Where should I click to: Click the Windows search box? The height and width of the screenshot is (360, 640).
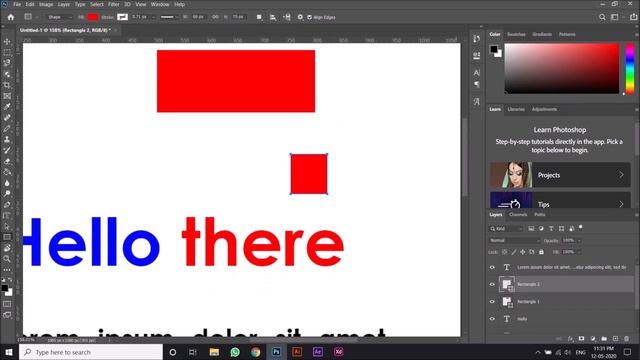coord(91,352)
